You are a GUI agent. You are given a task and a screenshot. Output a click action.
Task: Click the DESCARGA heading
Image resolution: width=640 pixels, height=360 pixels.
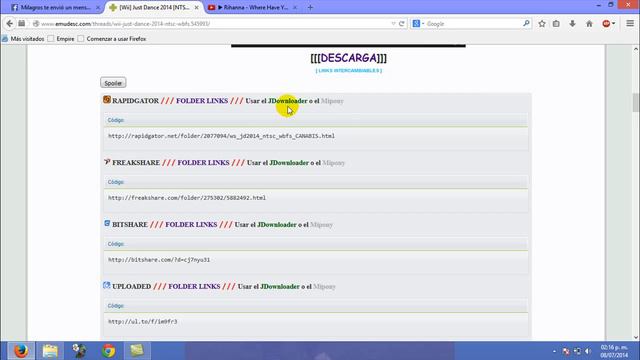pyautogui.click(x=348, y=58)
